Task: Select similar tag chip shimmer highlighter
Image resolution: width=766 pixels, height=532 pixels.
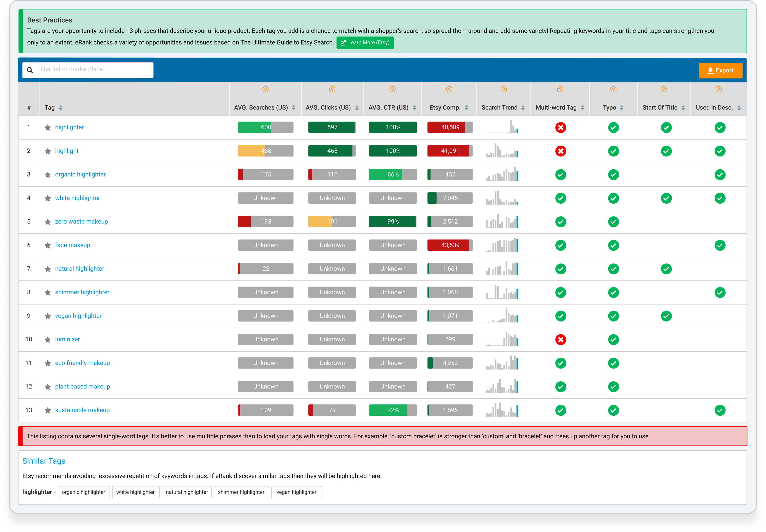Action: click(x=241, y=492)
